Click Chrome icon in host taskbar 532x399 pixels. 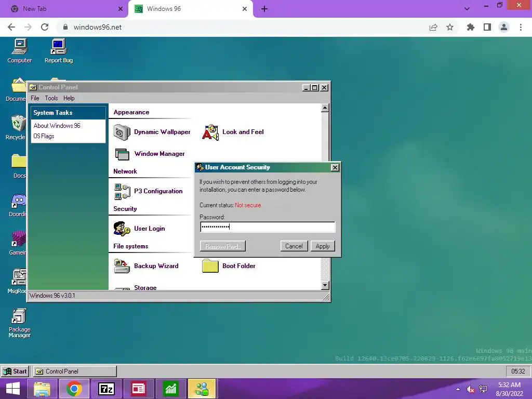point(74,389)
